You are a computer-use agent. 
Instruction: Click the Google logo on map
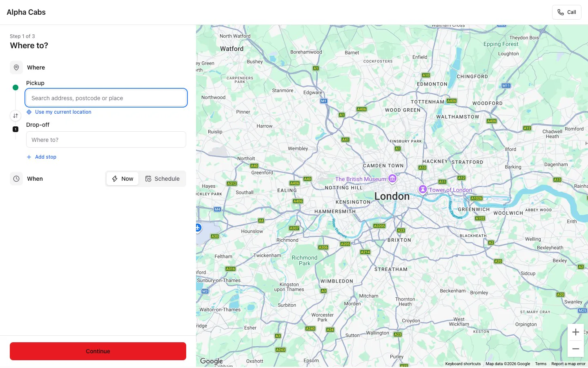click(x=212, y=361)
